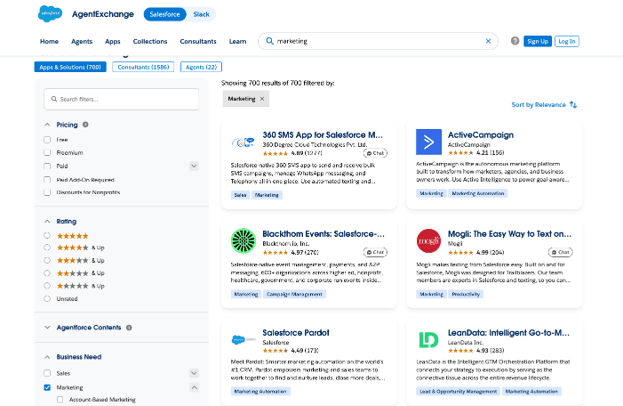This screenshot has height=406, width=623.
Task: Uncheck the Marketing business need checkbox
Action: [x=47, y=387]
